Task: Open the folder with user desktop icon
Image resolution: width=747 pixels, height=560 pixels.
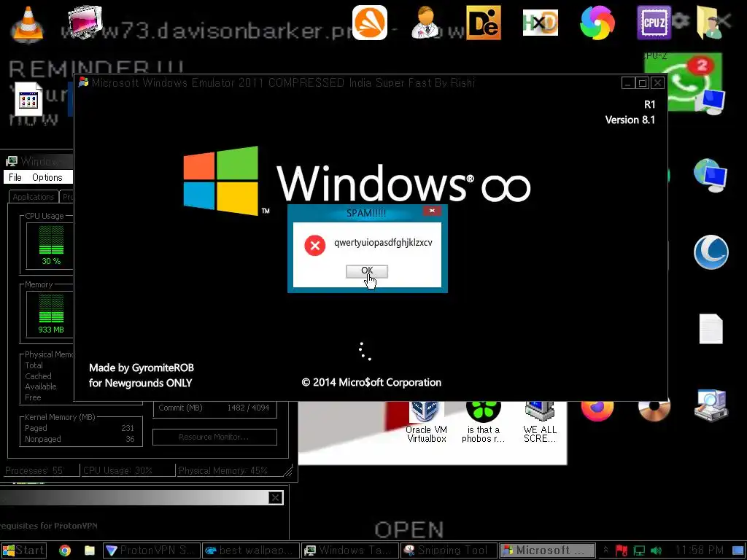Action: click(x=710, y=23)
